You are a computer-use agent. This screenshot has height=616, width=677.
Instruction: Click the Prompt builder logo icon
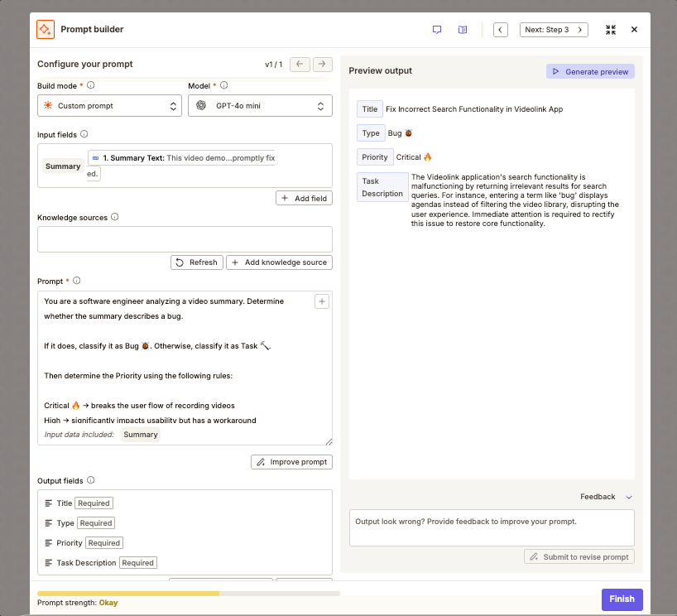click(x=45, y=29)
